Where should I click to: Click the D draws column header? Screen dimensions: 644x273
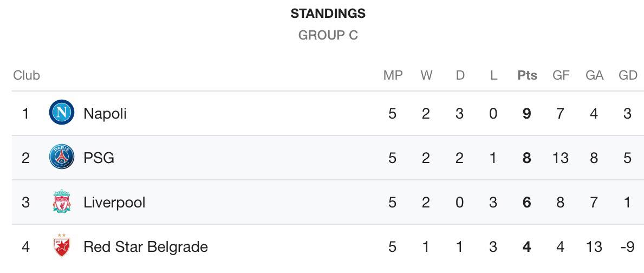coord(460,75)
